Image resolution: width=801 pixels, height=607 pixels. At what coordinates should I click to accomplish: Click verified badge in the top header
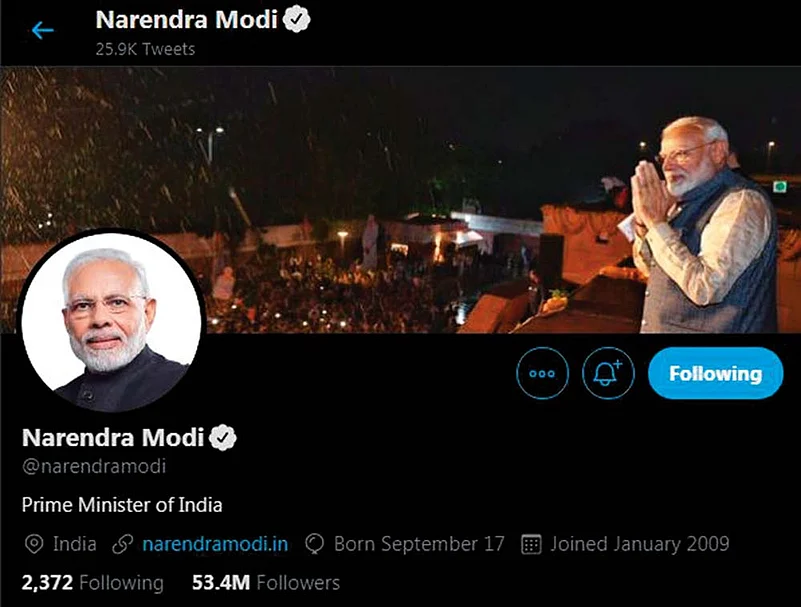tap(294, 19)
